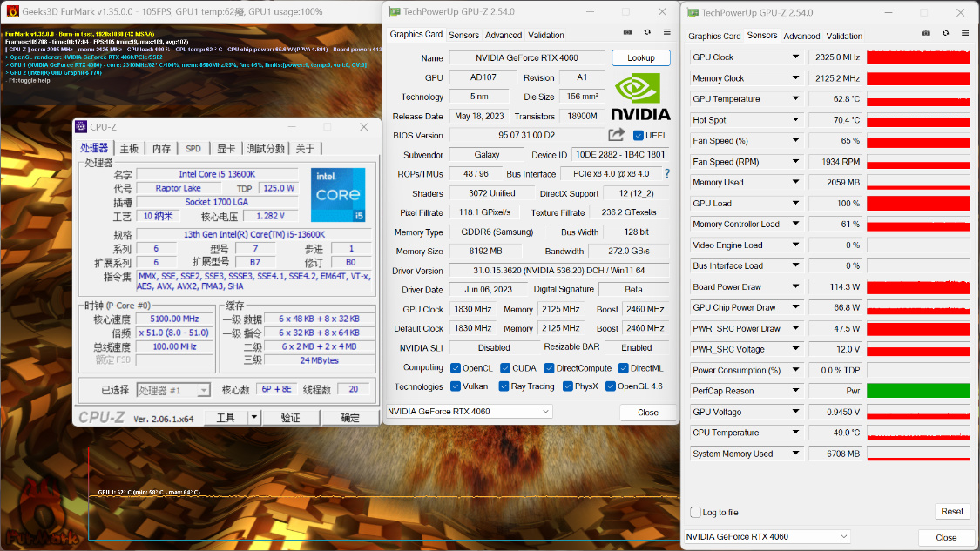Viewport: 980px width, 551px height.
Task: Open the Board Power Draw sensor dropdown
Action: coord(795,286)
